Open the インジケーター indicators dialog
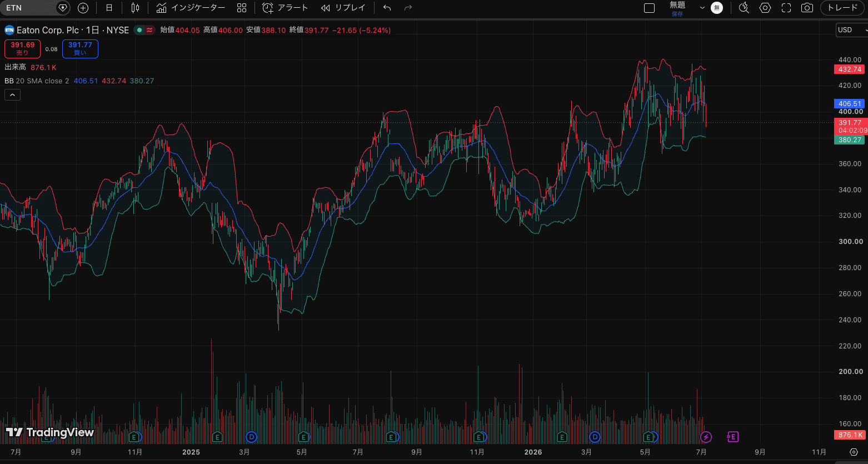This screenshot has height=464, width=868. coord(191,8)
